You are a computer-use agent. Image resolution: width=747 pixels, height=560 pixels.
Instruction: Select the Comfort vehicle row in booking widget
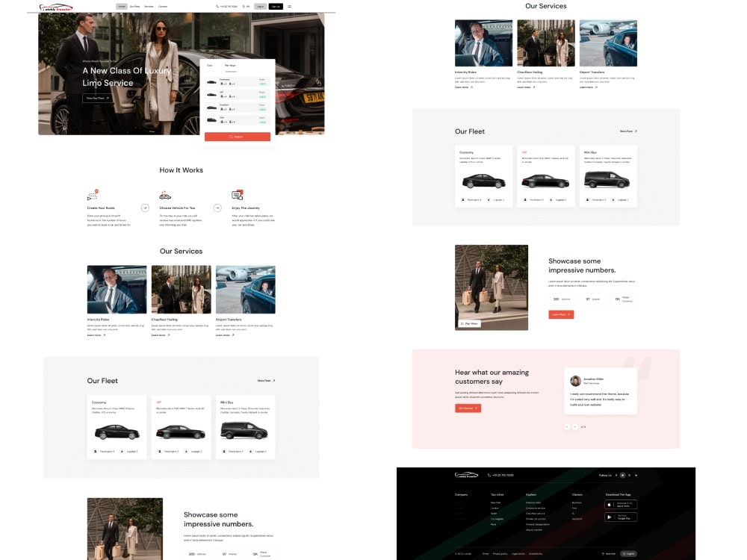(238, 108)
